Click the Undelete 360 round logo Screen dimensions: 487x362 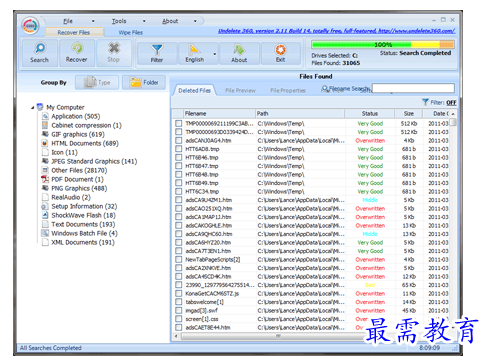pyautogui.click(x=30, y=26)
